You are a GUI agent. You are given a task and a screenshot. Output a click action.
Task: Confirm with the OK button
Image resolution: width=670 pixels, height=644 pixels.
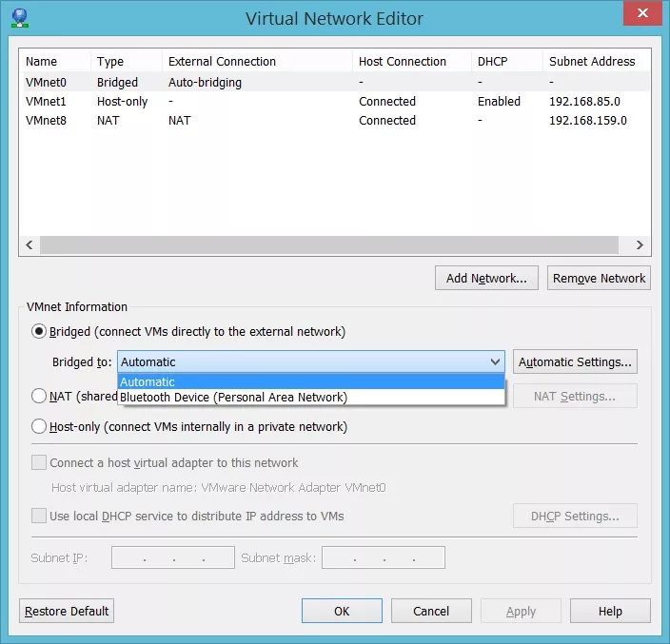(342, 611)
